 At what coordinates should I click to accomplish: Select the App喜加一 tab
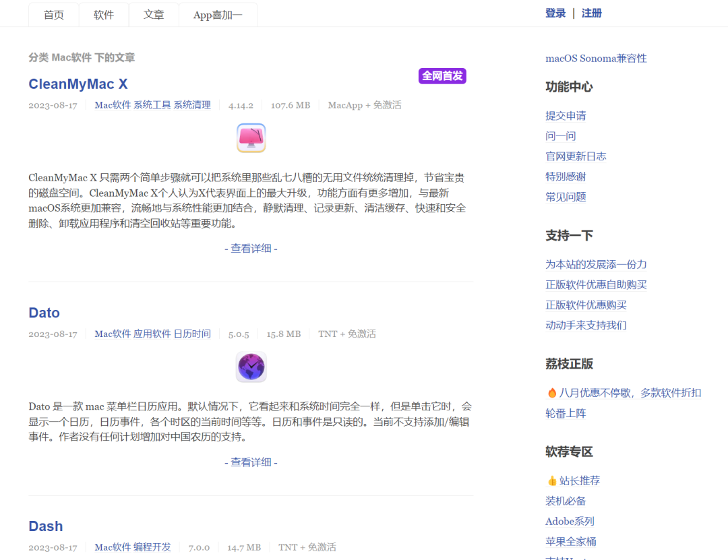pos(218,15)
